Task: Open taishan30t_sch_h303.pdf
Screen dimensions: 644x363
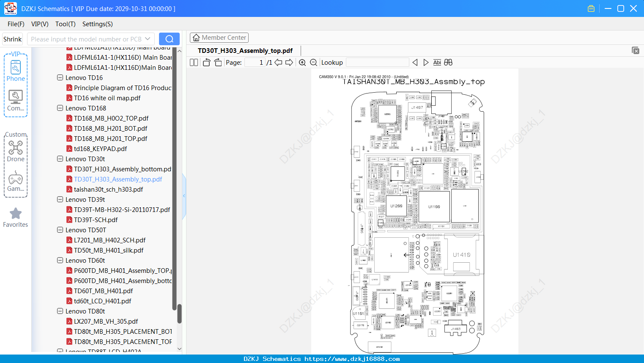Action: click(x=108, y=190)
